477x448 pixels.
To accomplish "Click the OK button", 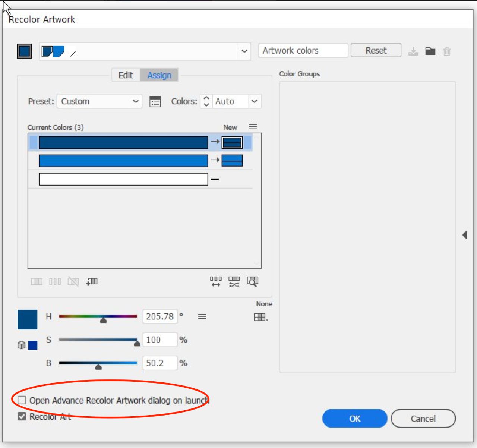I will point(355,419).
